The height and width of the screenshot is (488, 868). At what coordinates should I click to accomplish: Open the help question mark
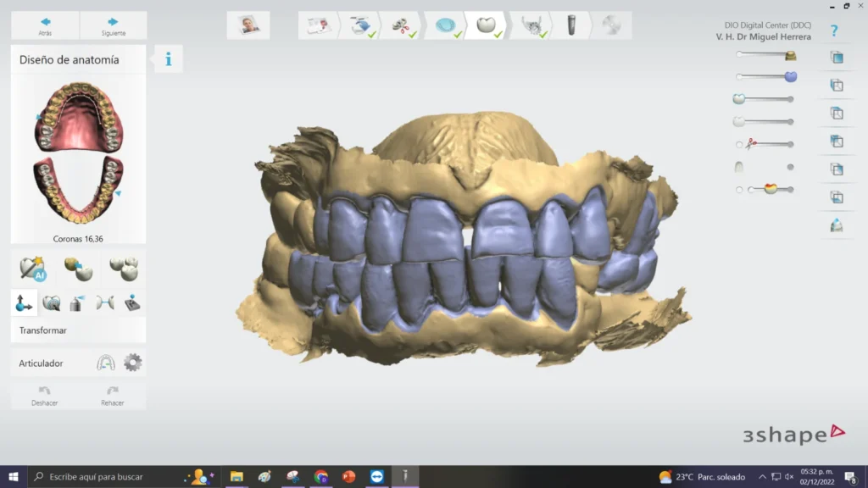tap(834, 30)
